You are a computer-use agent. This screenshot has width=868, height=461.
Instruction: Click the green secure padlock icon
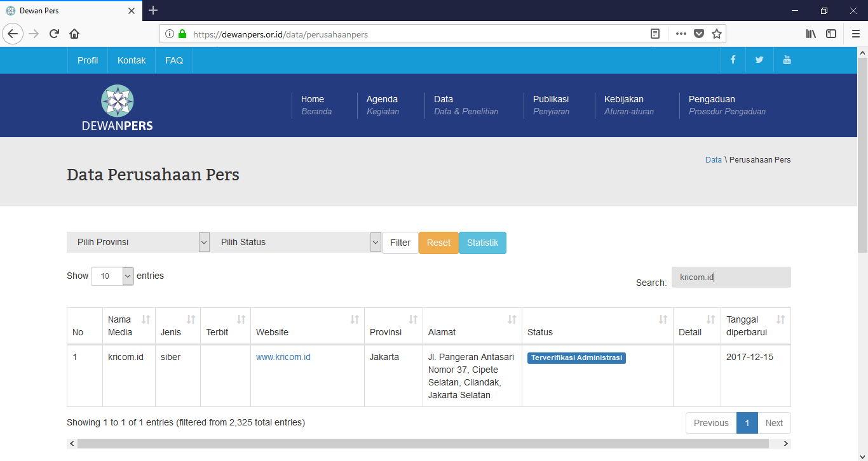click(x=182, y=34)
